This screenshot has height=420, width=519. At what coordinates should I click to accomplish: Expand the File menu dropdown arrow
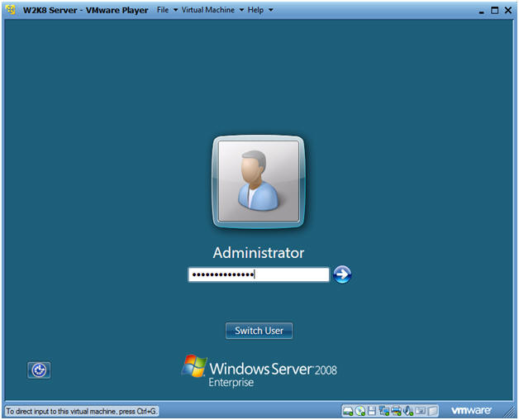[x=175, y=10]
